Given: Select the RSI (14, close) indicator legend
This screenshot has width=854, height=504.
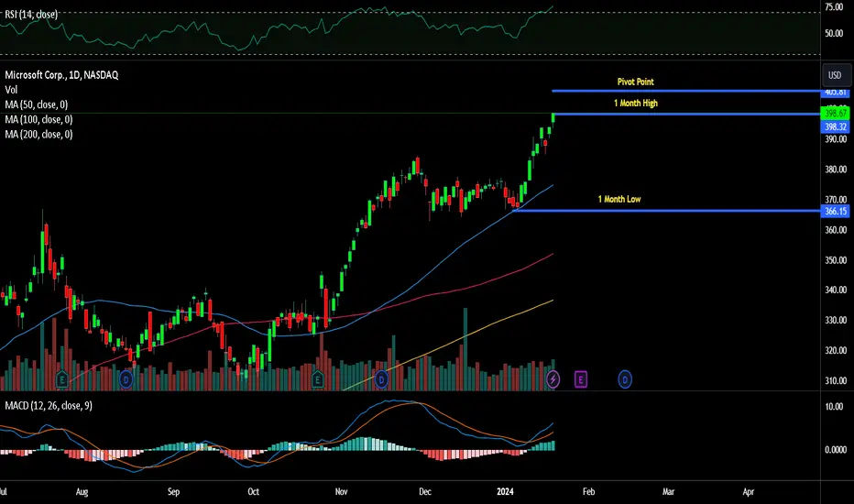Looking at the screenshot, I should click(x=31, y=14).
